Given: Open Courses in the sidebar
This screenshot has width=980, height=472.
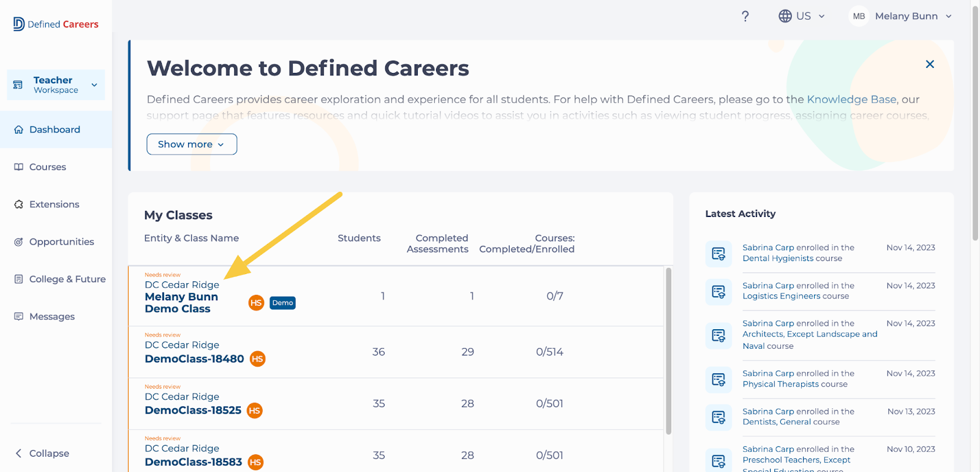Looking at the screenshot, I should pyautogui.click(x=48, y=167).
